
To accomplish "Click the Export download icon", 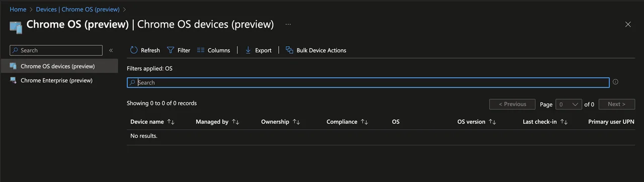I will coord(248,50).
